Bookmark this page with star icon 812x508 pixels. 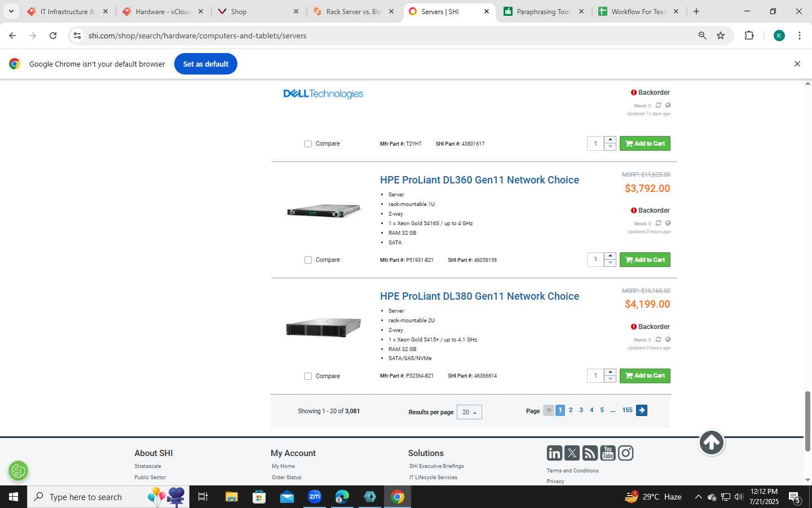point(721,36)
